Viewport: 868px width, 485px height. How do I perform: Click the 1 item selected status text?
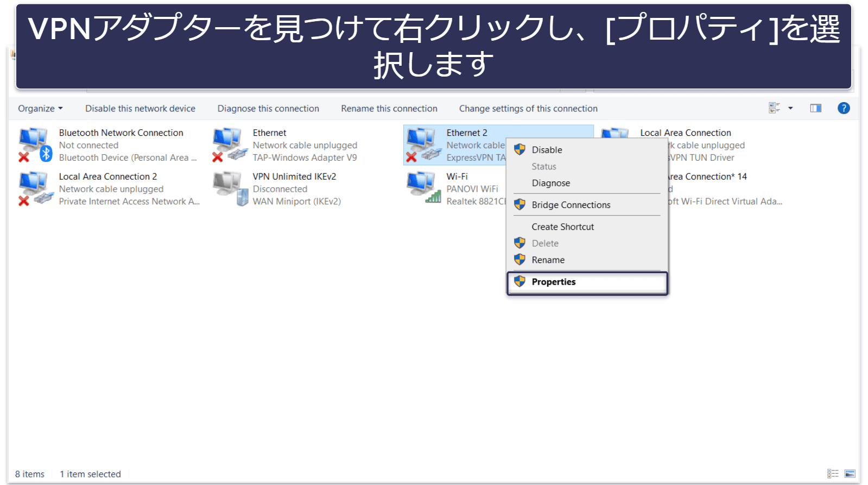click(x=90, y=474)
